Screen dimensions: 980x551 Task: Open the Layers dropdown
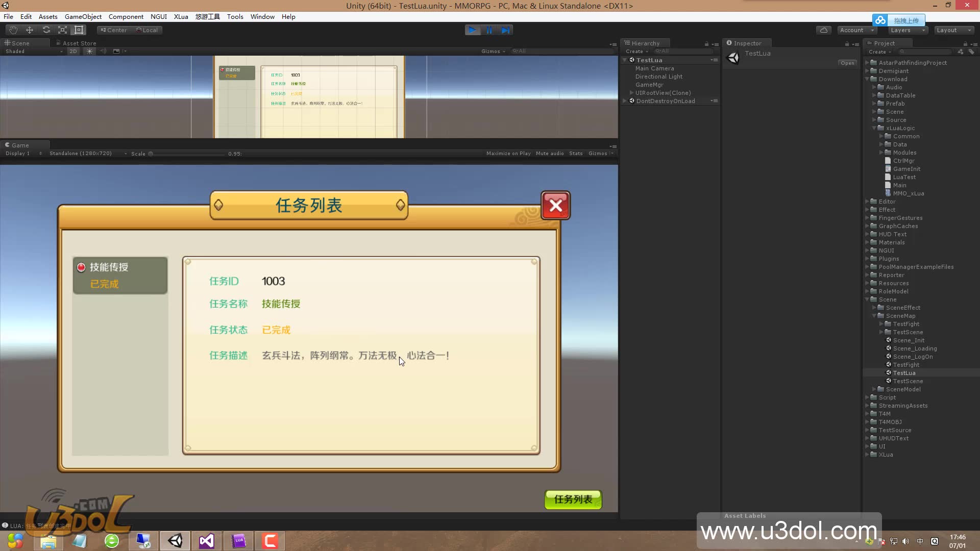(x=908, y=30)
